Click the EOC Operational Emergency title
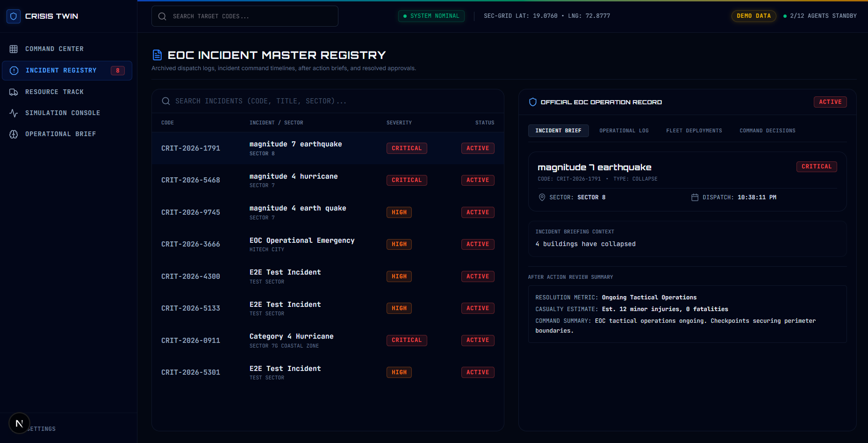The width and height of the screenshot is (868, 443). pyautogui.click(x=302, y=240)
